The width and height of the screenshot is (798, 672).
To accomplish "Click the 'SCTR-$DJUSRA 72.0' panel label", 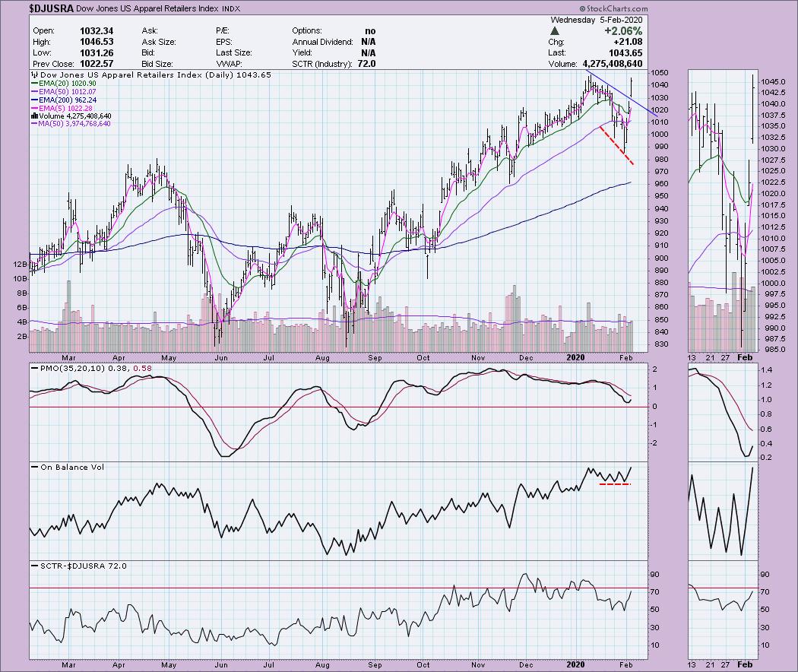I will [x=79, y=566].
